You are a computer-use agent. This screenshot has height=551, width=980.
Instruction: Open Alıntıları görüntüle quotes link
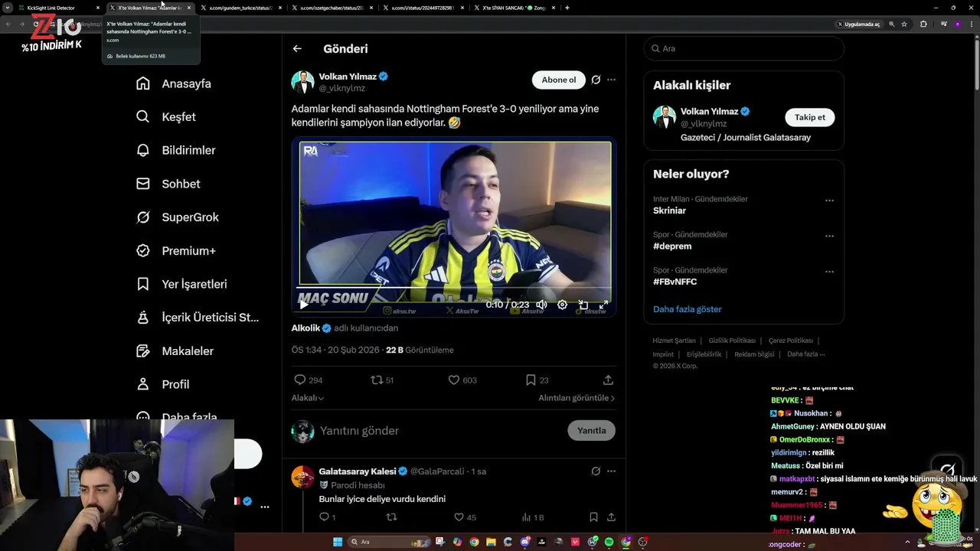[x=577, y=398]
